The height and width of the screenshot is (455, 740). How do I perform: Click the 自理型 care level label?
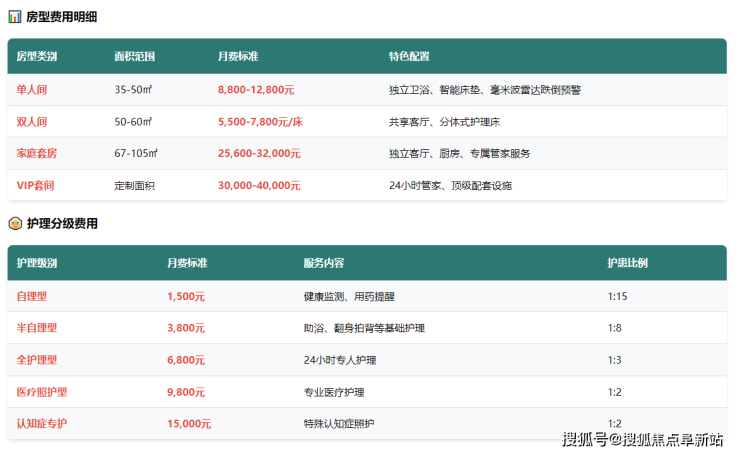[x=32, y=297]
